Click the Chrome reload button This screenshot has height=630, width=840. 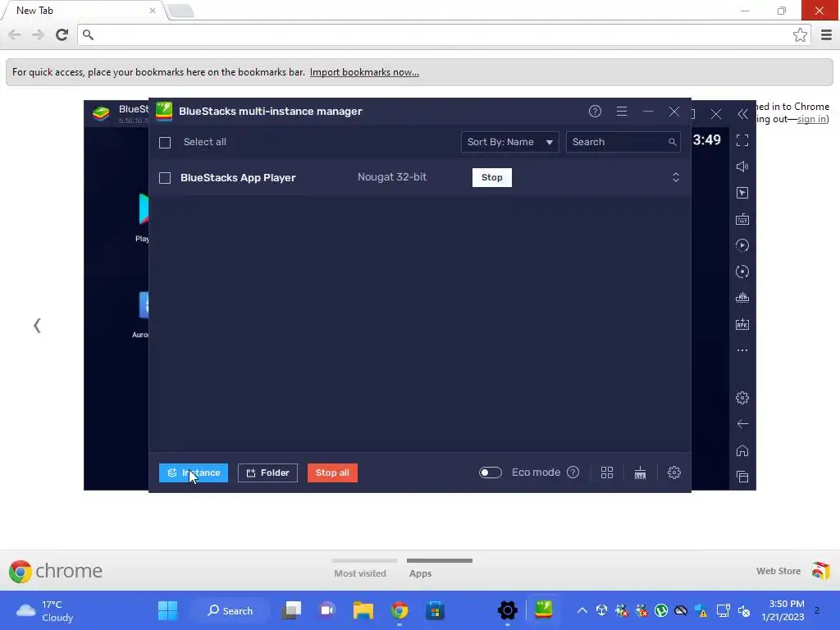tap(62, 34)
